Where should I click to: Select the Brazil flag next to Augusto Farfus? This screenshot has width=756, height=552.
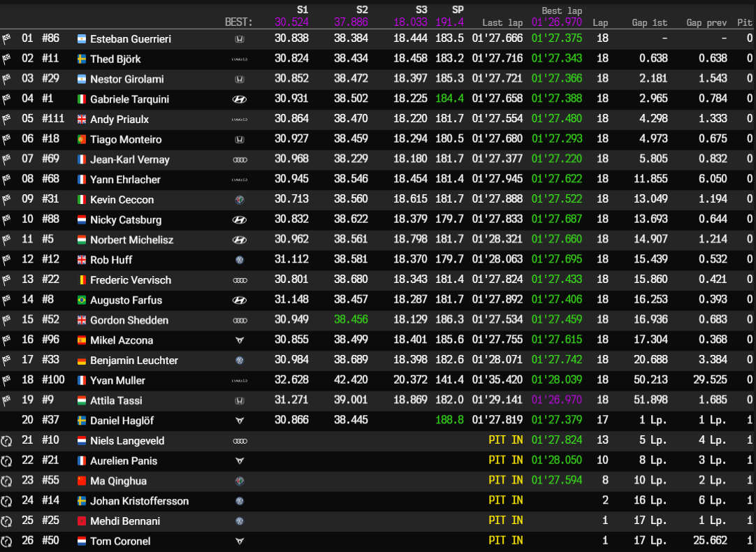point(82,300)
